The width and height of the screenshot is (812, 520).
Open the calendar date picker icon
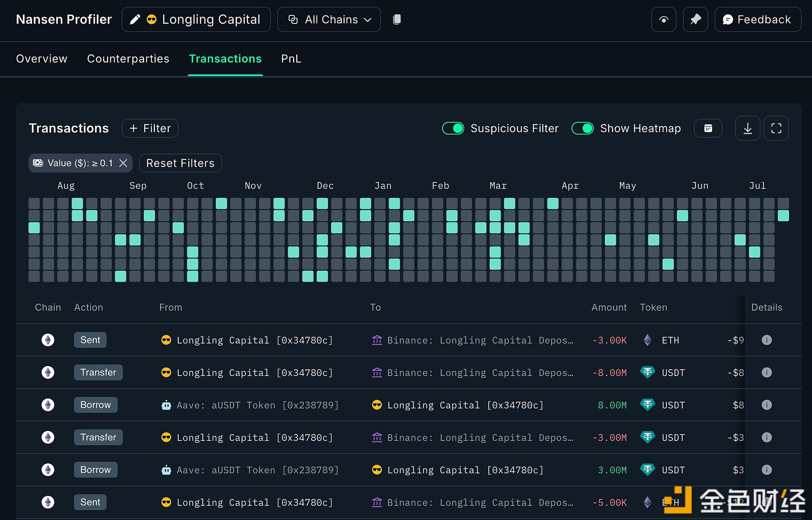pyautogui.click(x=708, y=128)
